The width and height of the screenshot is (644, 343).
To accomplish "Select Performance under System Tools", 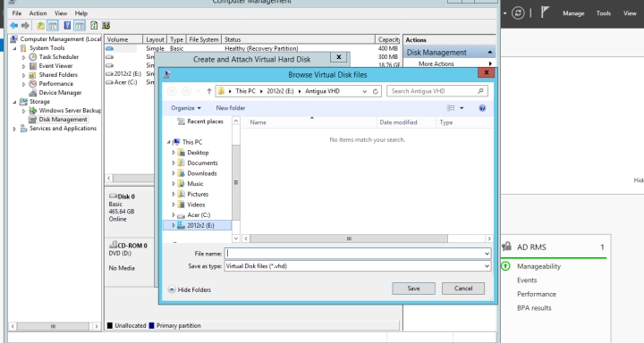I will click(x=55, y=84).
